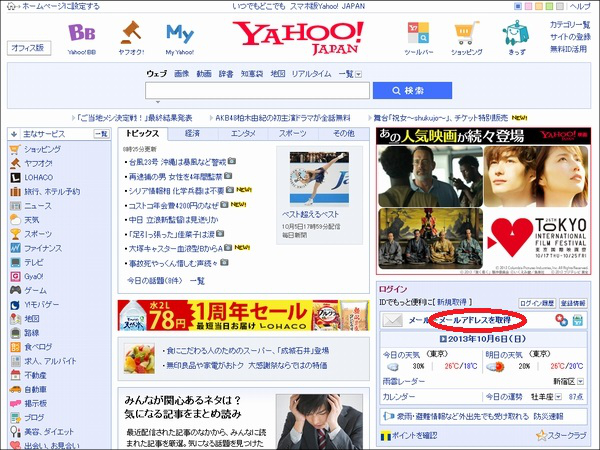
Task: Open ヤフオク! in the services sidebar
Action: (38, 163)
